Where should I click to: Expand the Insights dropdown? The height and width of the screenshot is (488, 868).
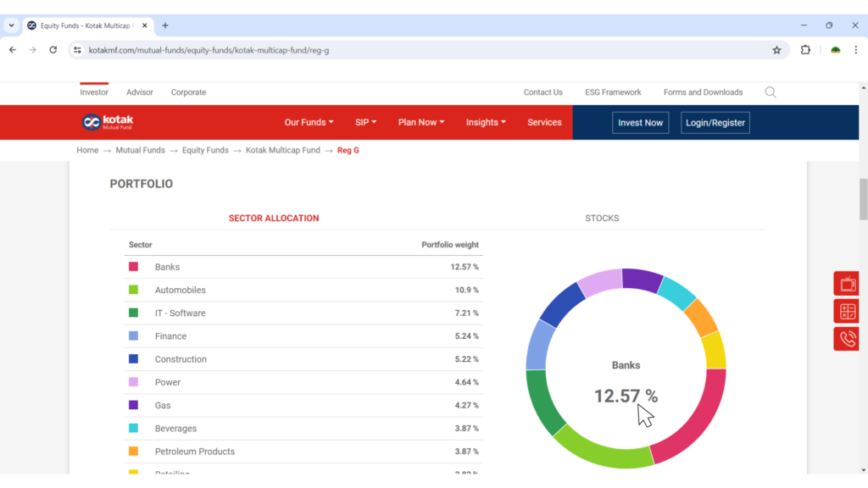tap(486, 122)
